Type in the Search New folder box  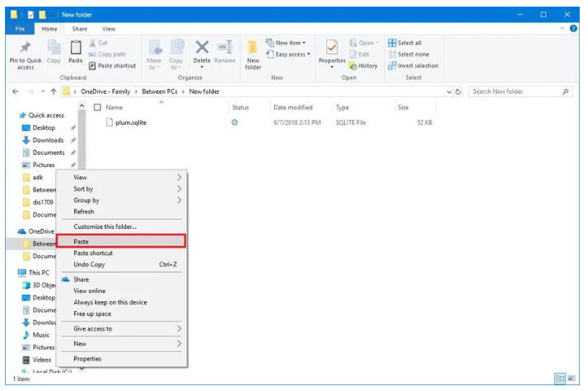[515, 91]
